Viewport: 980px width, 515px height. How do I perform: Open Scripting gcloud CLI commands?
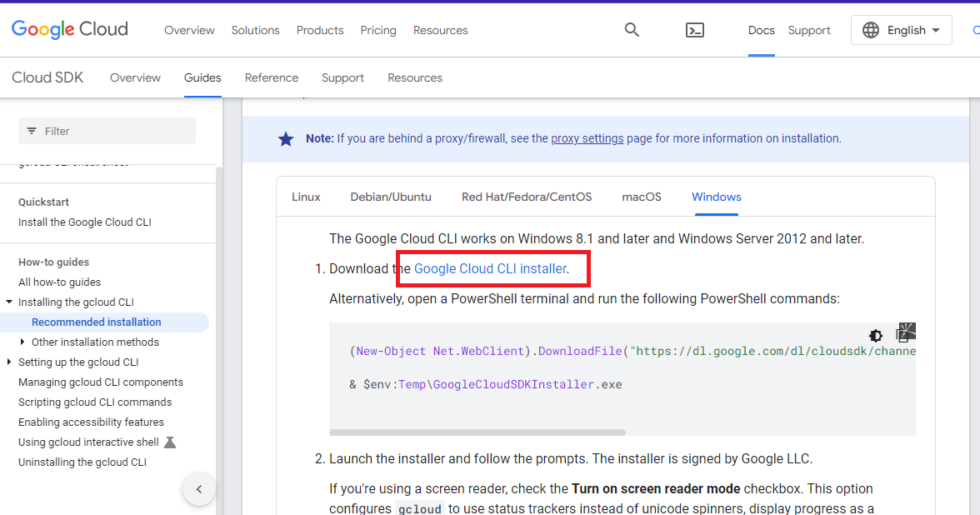(95, 402)
